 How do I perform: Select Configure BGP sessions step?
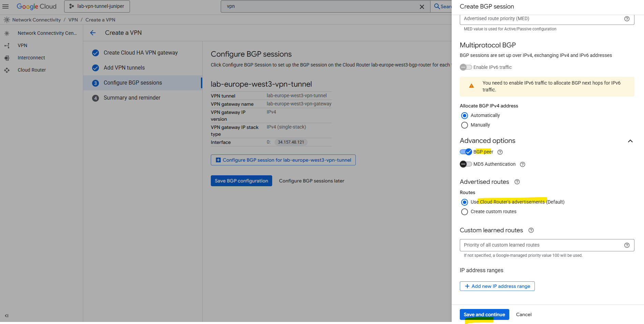pos(143,83)
